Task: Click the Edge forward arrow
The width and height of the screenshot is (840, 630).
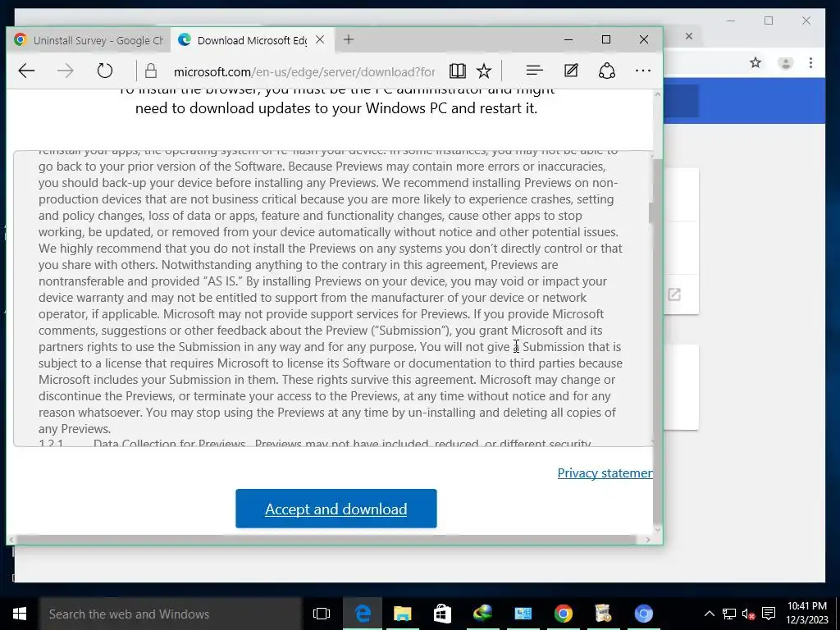Action: (66, 71)
